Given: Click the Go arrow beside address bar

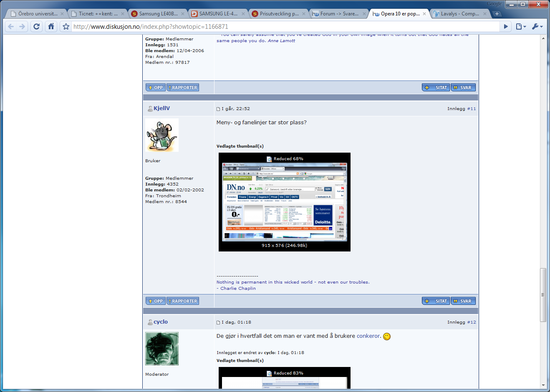Looking at the screenshot, I should coord(506,26).
